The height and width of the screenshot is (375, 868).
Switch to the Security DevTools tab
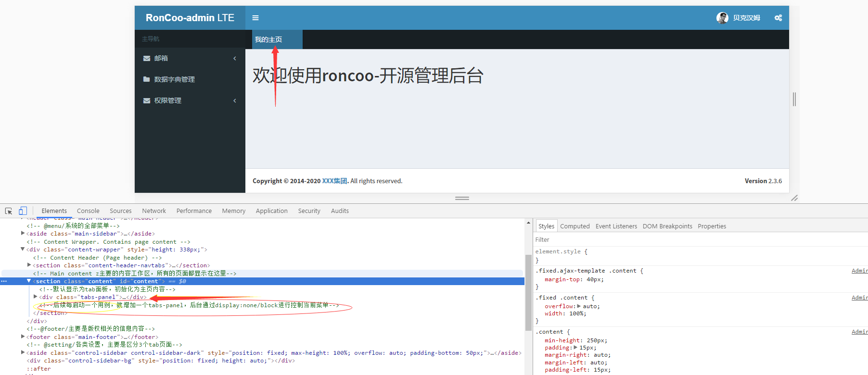click(x=309, y=211)
